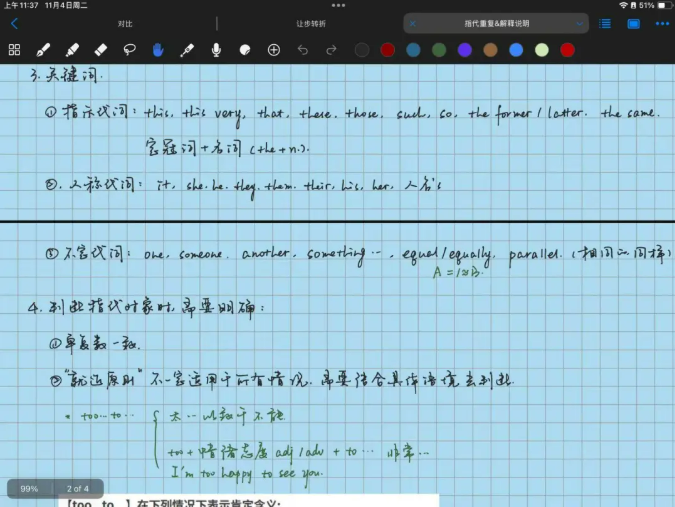Viewport: 675px width, 507px height.
Task: Open the sticker tool
Action: pyautogui.click(x=245, y=49)
